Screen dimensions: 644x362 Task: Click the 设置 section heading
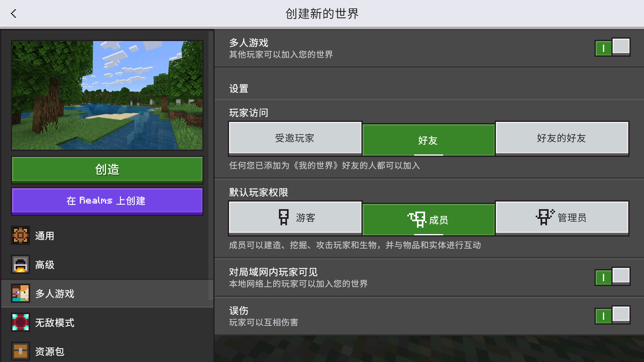pos(239,88)
